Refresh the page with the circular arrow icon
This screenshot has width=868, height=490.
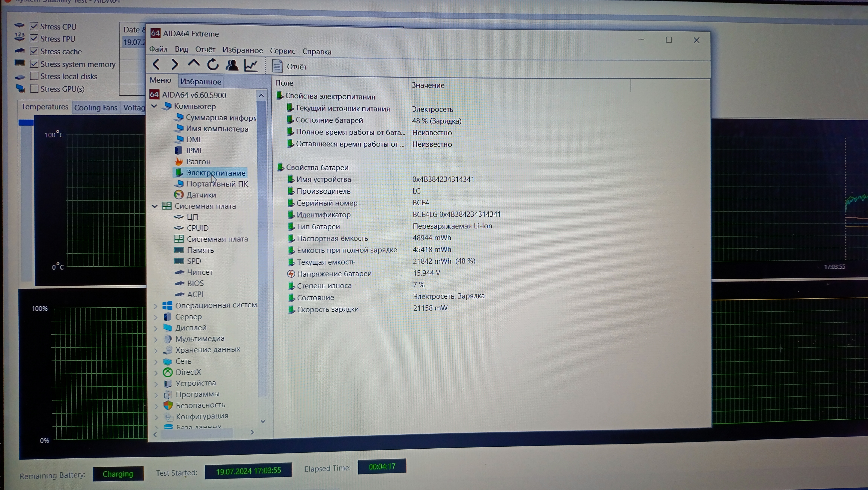point(213,64)
